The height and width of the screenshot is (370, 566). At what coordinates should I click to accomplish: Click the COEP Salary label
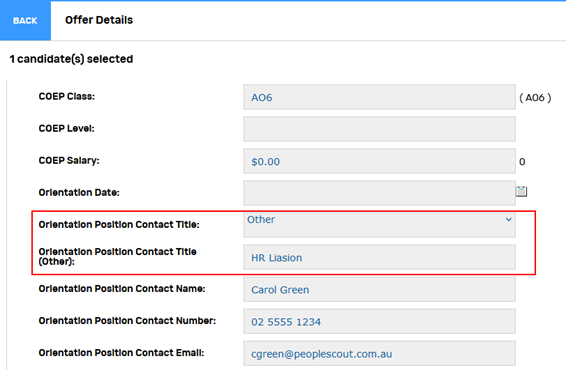tap(69, 161)
